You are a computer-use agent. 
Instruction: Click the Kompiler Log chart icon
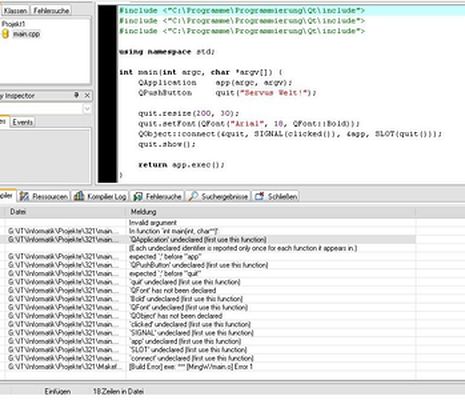click(79, 196)
